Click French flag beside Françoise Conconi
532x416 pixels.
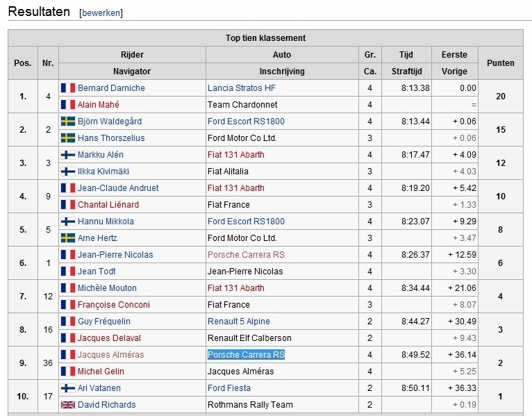68,304
